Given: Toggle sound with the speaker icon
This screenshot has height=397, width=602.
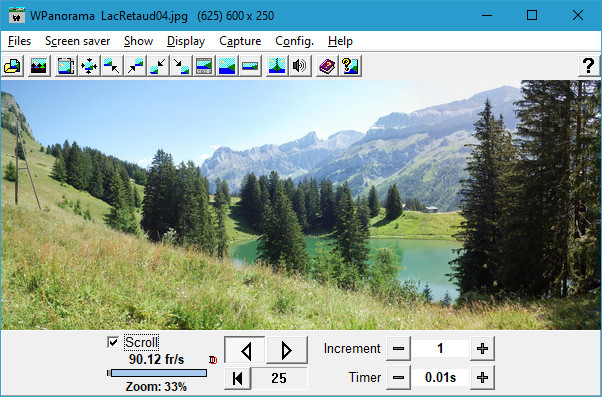Looking at the screenshot, I should 300,66.
